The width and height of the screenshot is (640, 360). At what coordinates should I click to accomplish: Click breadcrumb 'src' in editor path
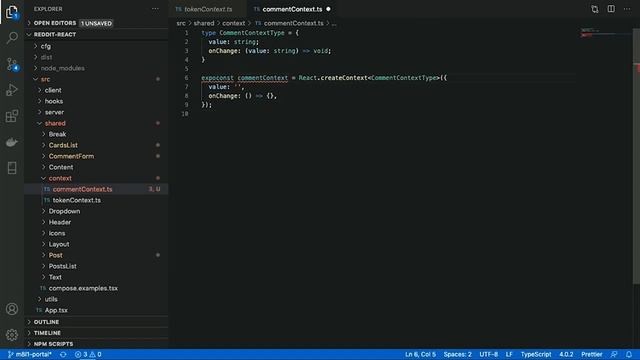tap(181, 23)
